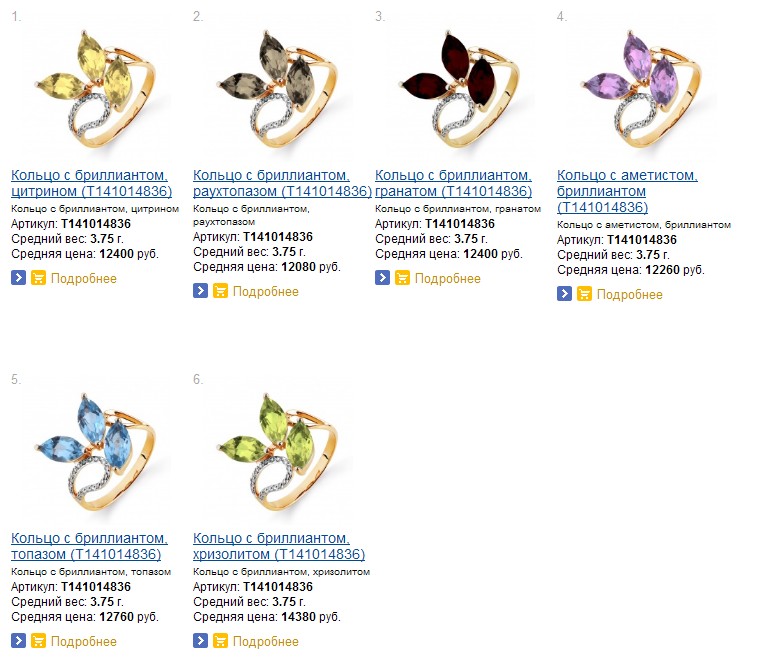Click 'Подробнее' under the garnet ring
This screenshot has height=664, width=776.
click(x=448, y=279)
